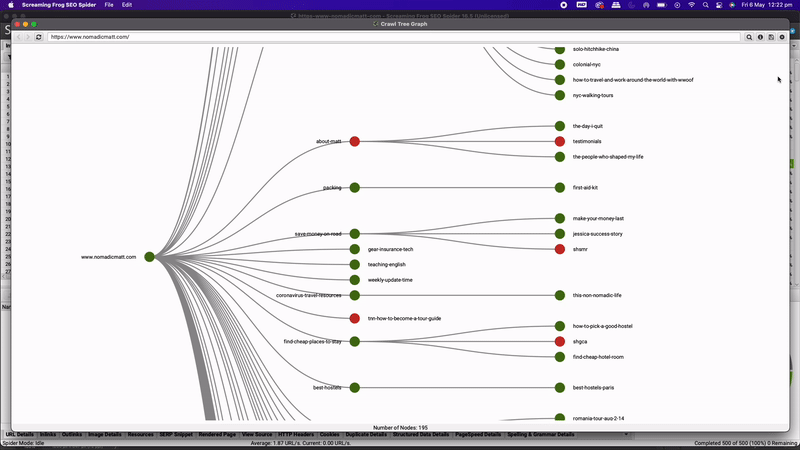Collapse the save-money-on-road branch node
This screenshot has height=450, width=800.
[355, 234]
